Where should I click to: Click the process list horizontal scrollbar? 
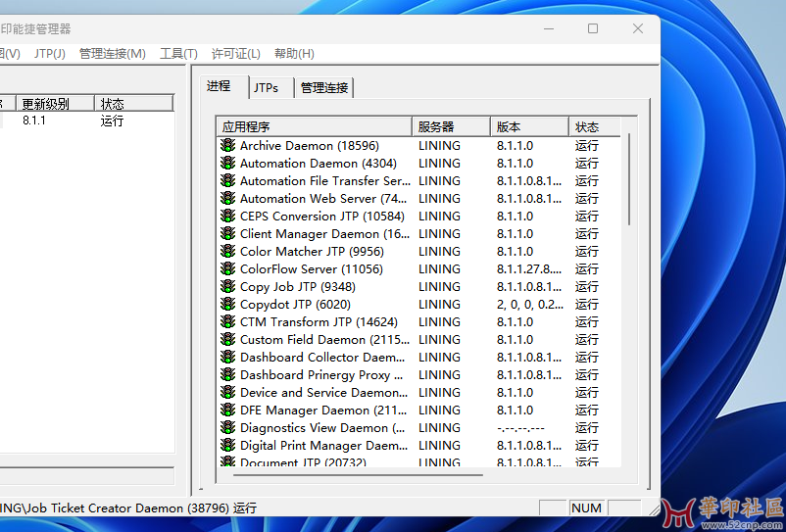[x=358, y=474]
